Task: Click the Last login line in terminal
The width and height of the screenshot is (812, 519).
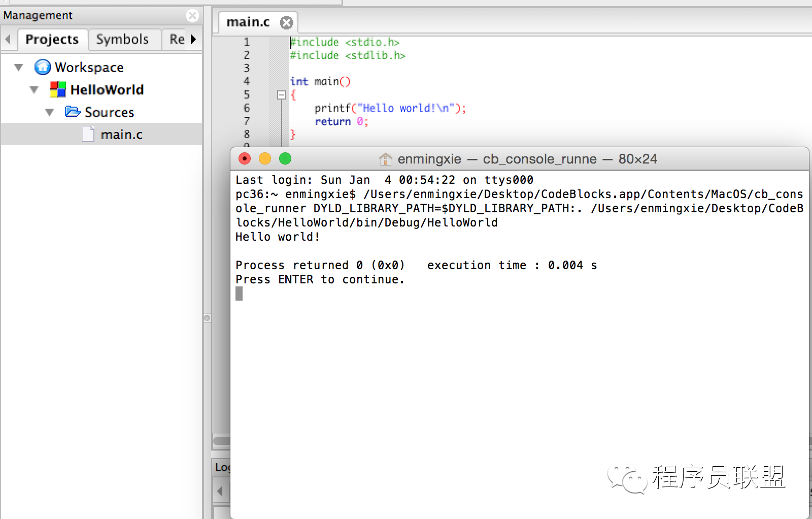Action: [x=384, y=180]
